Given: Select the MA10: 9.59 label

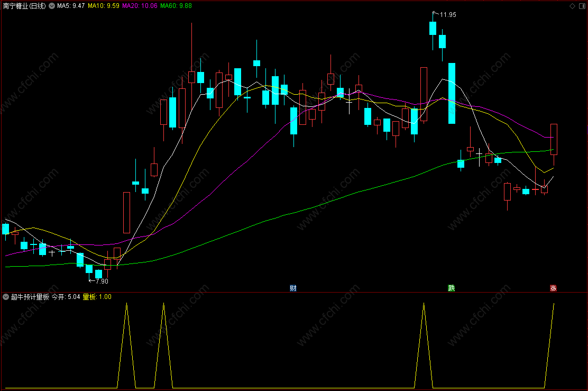Looking at the screenshot, I should tap(104, 6).
